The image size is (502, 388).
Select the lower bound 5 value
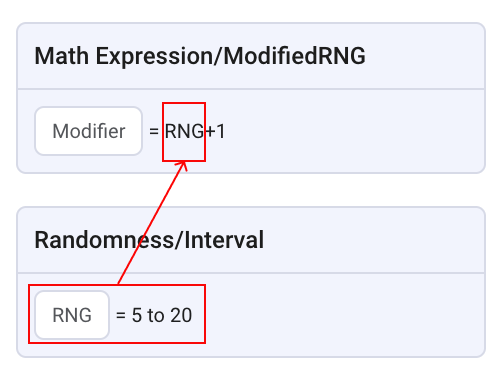(x=137, y=315)
